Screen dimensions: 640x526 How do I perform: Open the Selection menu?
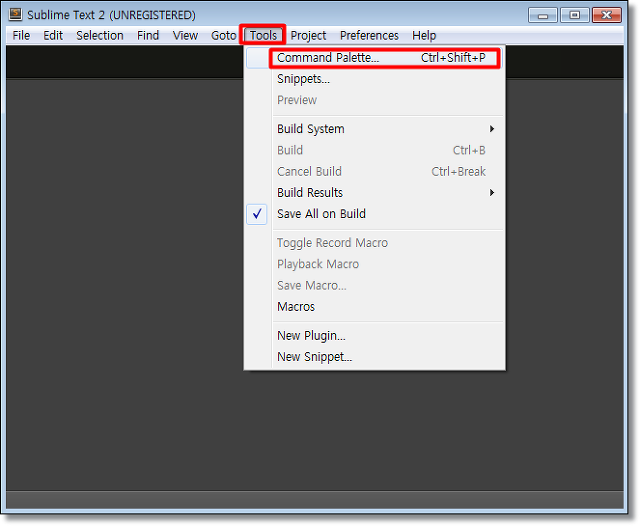[100, 36]
